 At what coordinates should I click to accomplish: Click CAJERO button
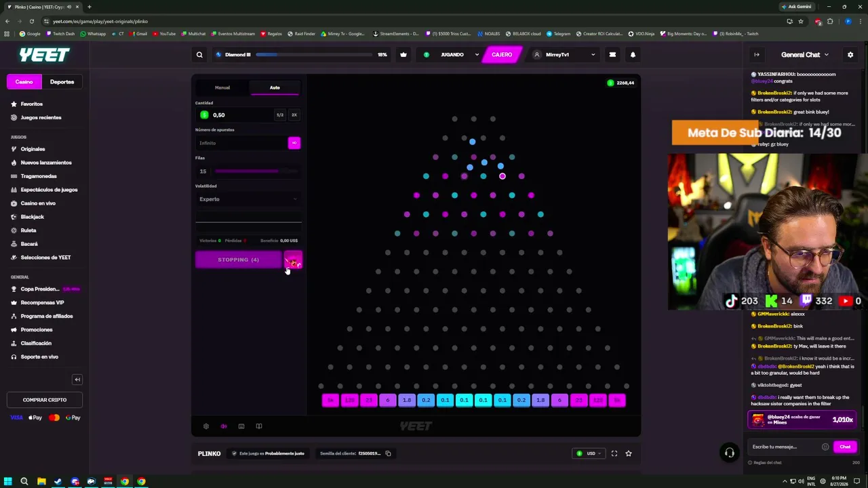click(502, 55)
